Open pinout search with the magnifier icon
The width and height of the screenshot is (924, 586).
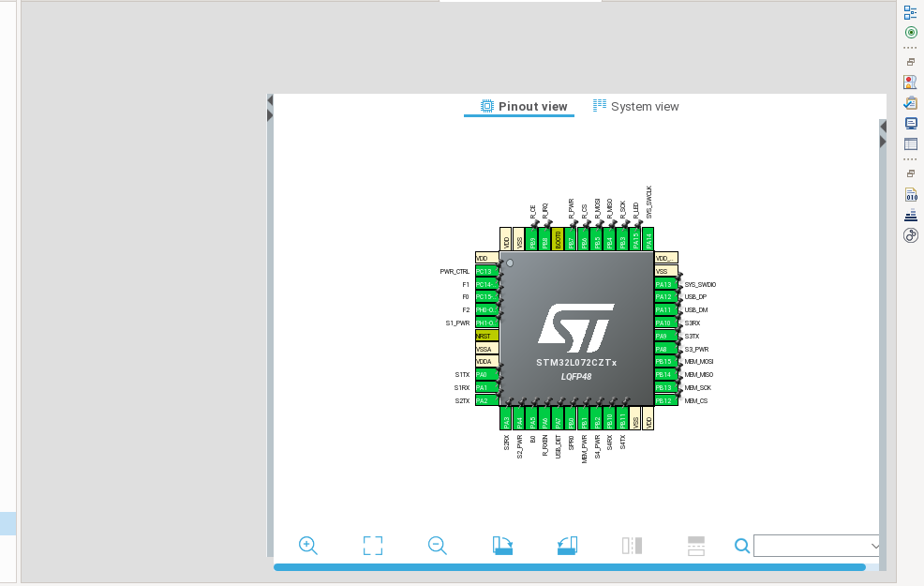click(x=741, y=545)
